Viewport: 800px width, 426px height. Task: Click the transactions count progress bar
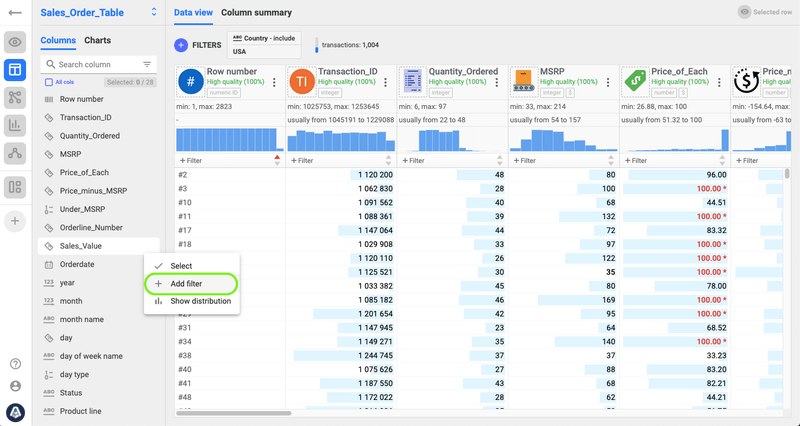(x=317, y=45)
